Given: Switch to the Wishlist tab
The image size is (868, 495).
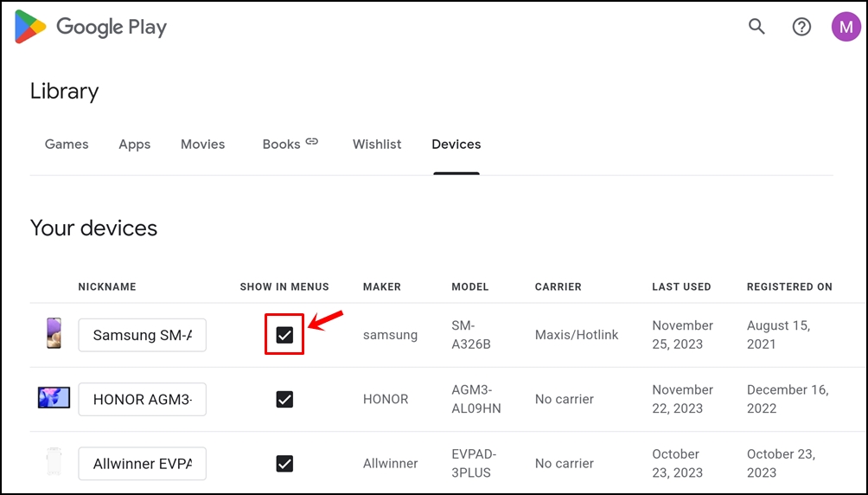Looking at the screenshot, I should click(x=377, y=145).
